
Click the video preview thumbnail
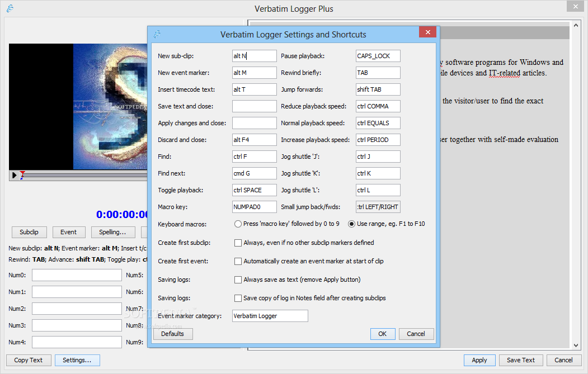coord(78,106)
